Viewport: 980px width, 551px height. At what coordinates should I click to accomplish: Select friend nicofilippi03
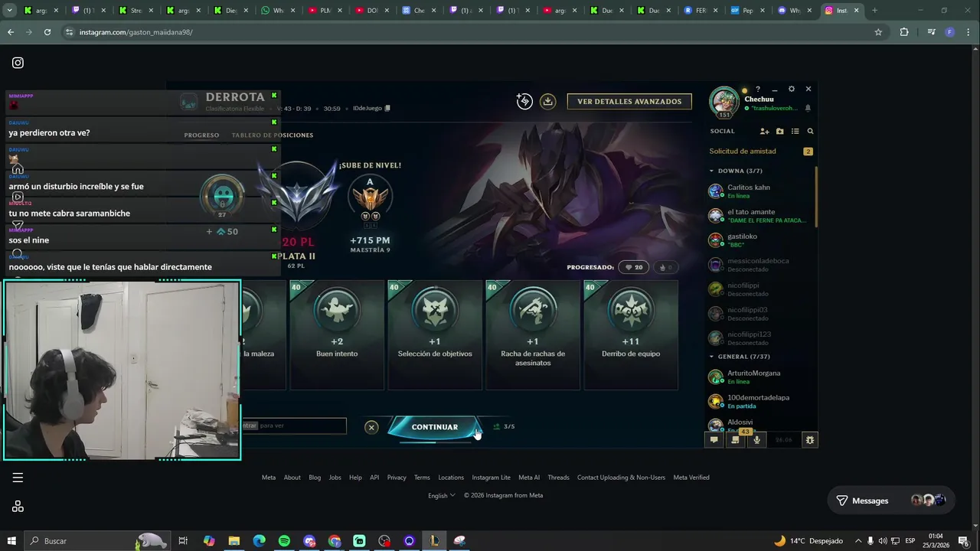click(760, 314)
